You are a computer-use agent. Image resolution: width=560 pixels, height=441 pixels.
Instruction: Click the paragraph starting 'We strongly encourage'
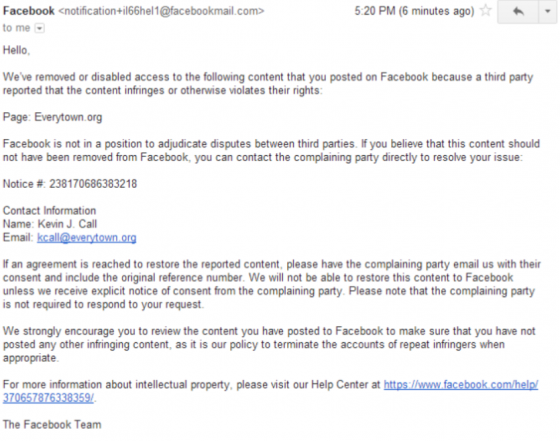coord(269,344)
